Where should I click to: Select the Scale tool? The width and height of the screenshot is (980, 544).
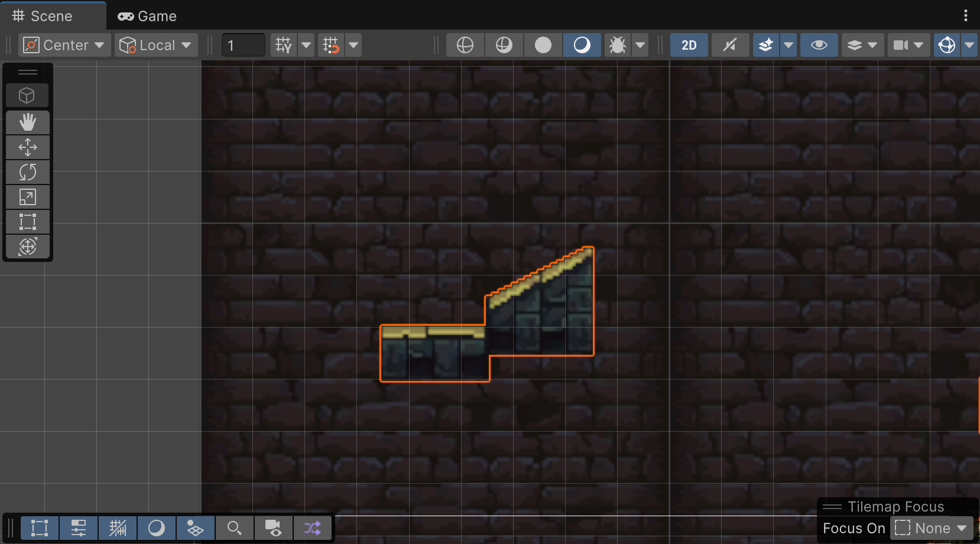28,197
